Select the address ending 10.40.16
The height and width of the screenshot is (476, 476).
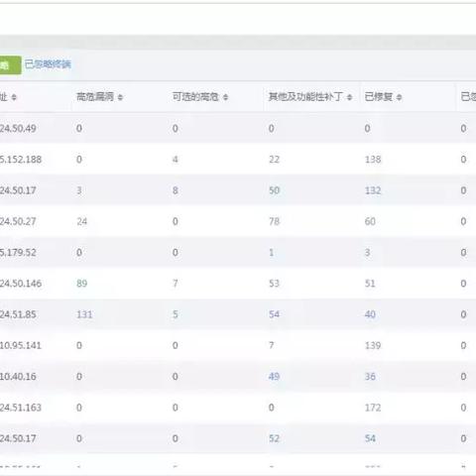tap(18, 376)
